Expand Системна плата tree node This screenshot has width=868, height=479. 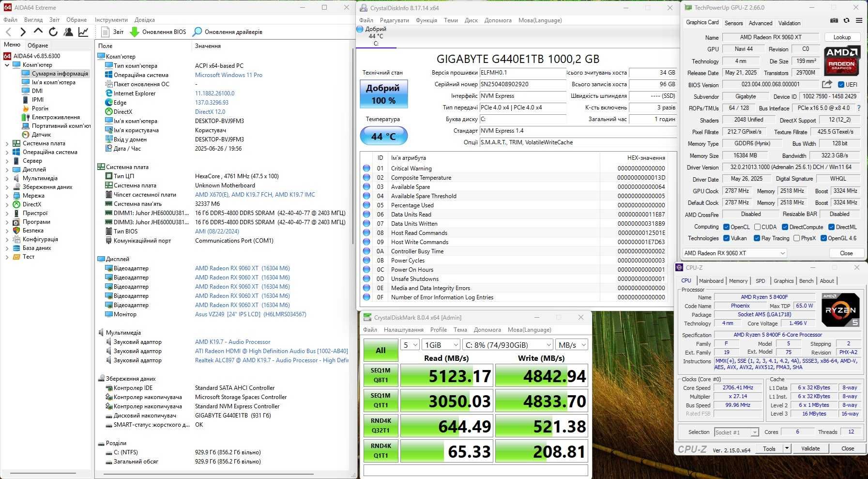7,143
